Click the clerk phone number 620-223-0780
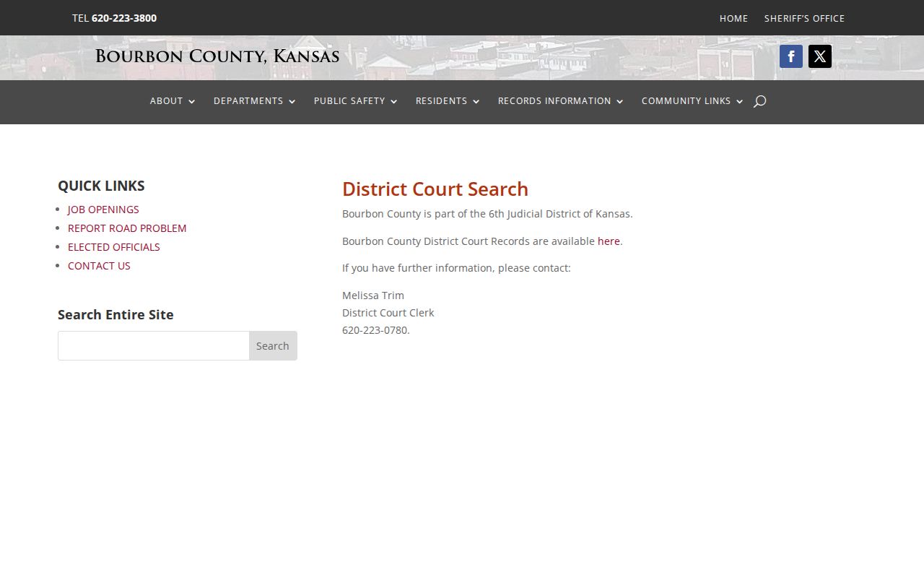Viewport: 924px width, 578px height. (375, 330)
